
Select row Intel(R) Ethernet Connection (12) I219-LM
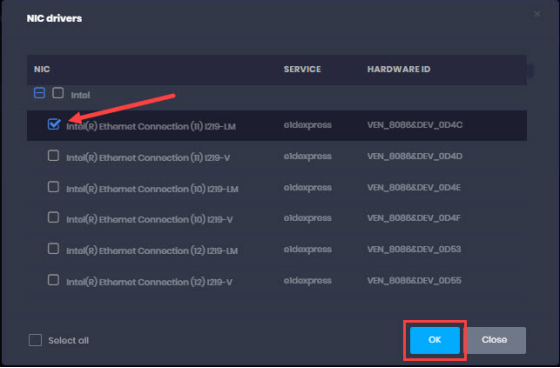[277, 249]
